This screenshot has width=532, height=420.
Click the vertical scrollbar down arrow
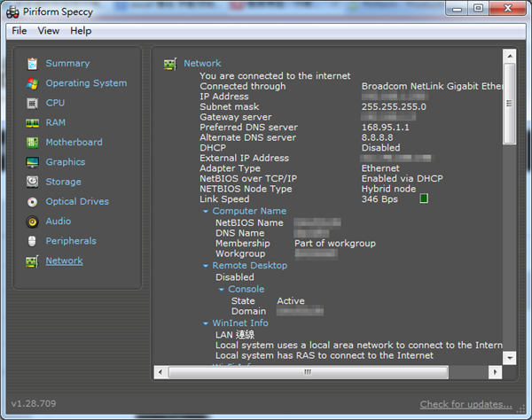tap(510, 358)
